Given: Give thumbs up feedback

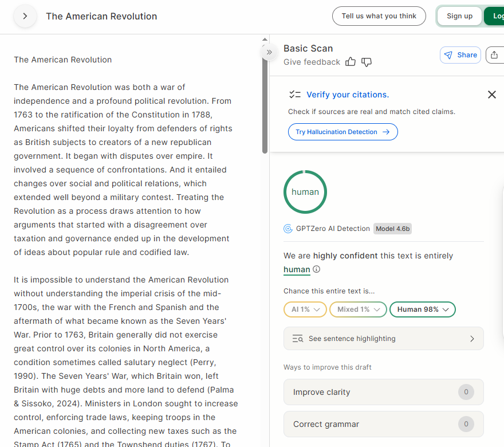Looking at the screenshot, I should tap(351, 62).
